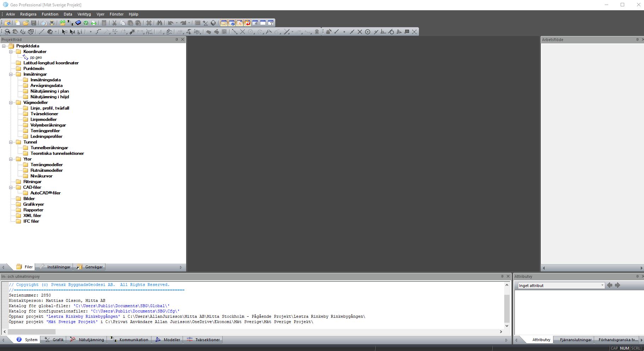Image resolution: width=644 pixels, height=351 pixels.
Task: Click the output panel vertical scrollbar thumb
Action: tap(507, 309)
